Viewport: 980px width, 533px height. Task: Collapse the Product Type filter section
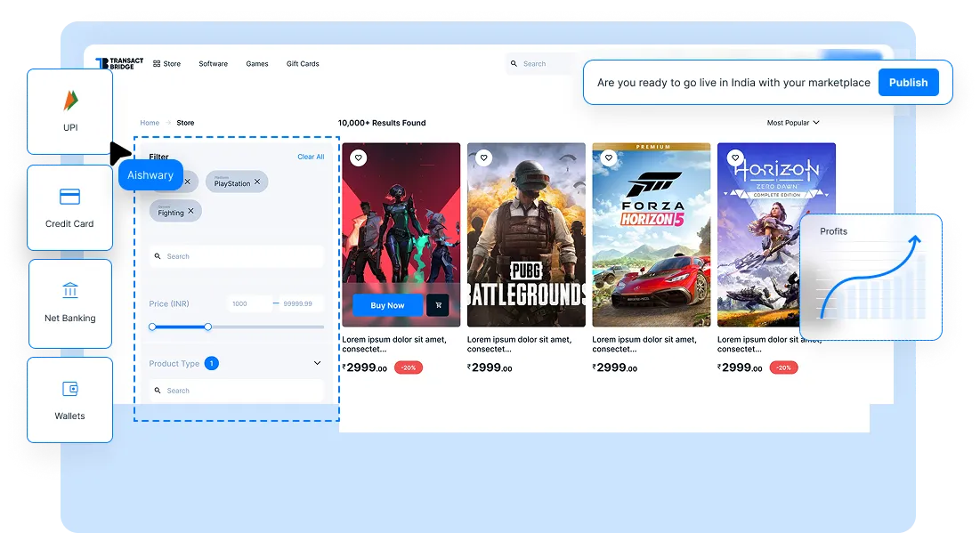pyautogui.click(x=317, y=363)
